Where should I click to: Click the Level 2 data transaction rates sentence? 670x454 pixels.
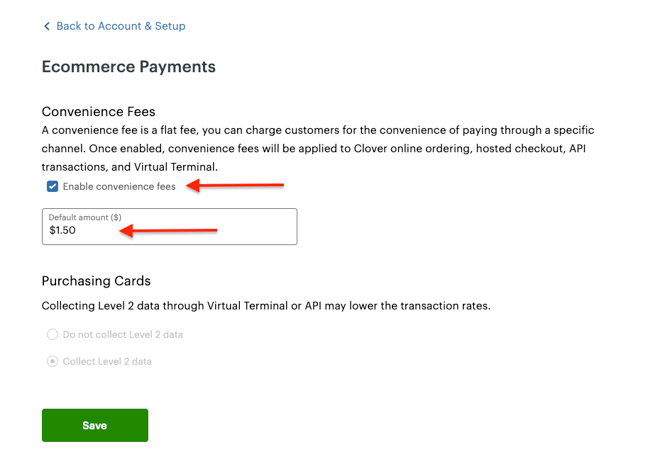pos(267,305)
